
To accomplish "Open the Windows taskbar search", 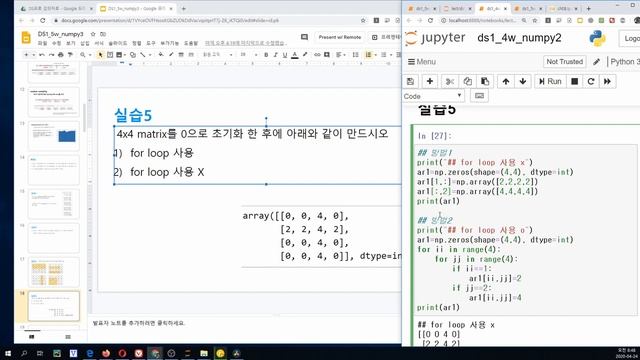I will (24, 353).
